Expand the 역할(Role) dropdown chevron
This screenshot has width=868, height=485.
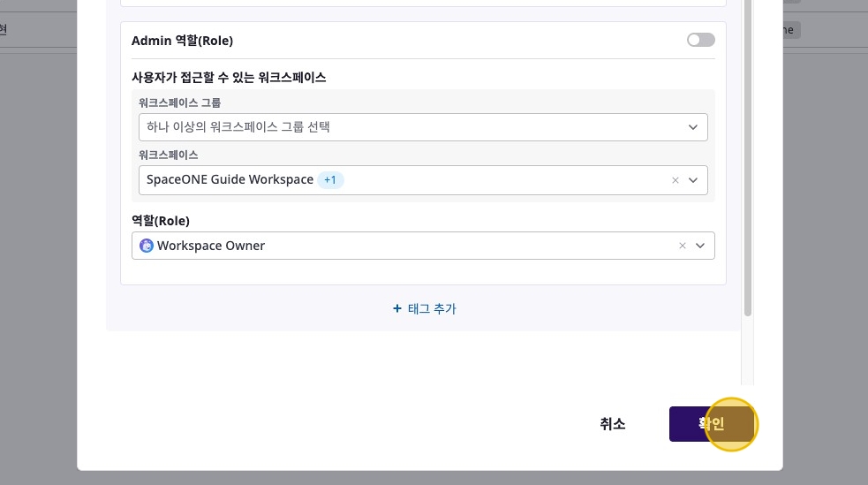pos(700,246)
